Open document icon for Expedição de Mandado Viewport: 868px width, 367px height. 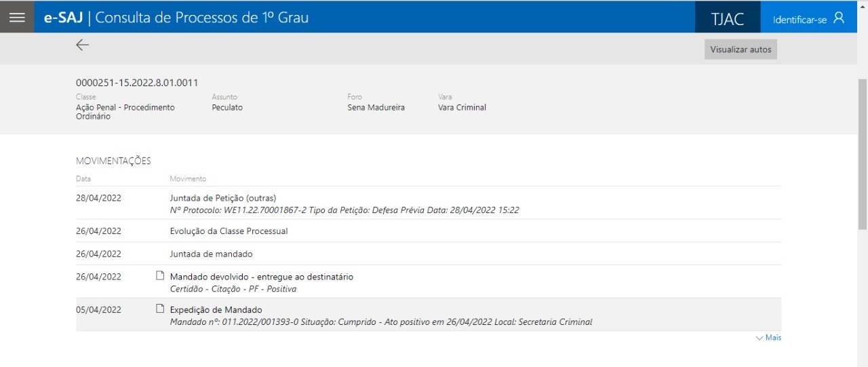pos(160,309)
